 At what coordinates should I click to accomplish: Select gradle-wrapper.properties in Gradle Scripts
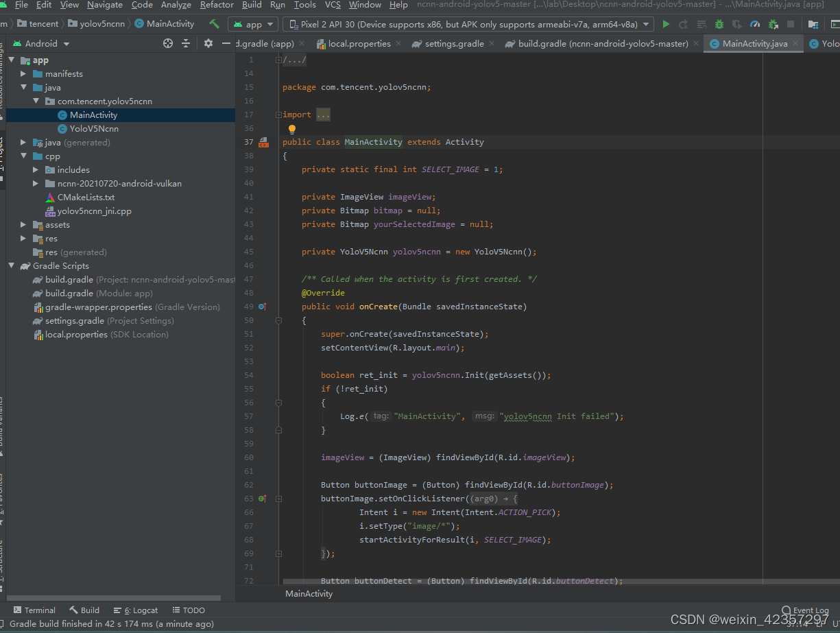point(127,307)
